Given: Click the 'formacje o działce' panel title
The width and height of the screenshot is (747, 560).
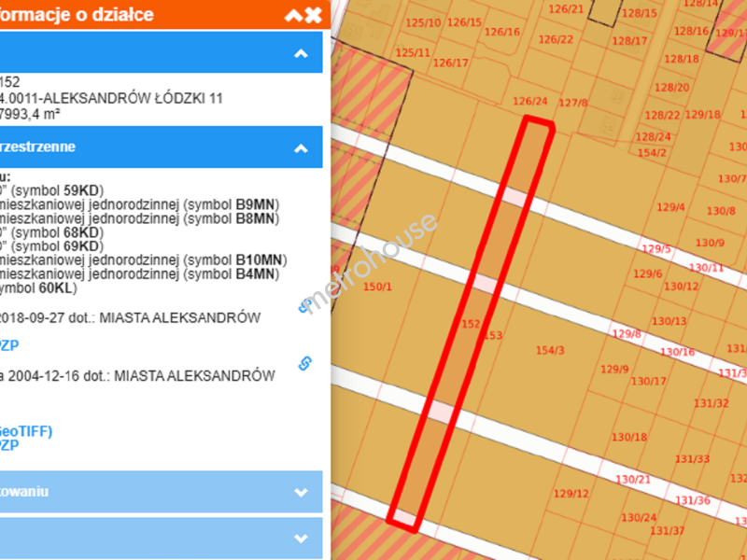Looking at the screenshot, I should (x=77, y=14).
